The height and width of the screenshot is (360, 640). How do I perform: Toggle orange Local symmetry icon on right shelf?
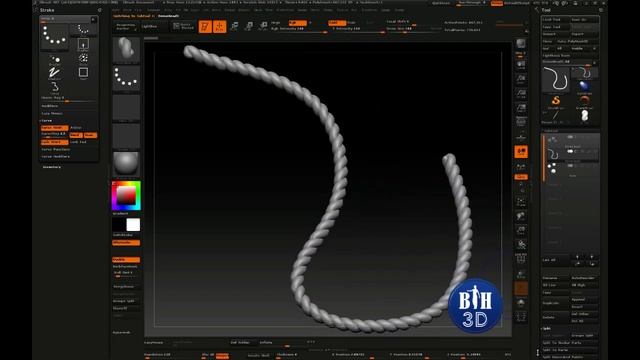521,151
